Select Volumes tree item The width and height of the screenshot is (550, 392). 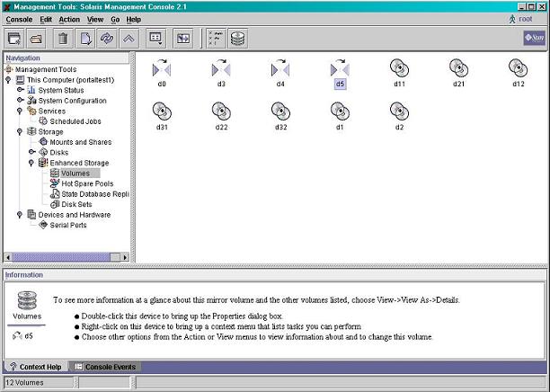(x=75, y=174)
